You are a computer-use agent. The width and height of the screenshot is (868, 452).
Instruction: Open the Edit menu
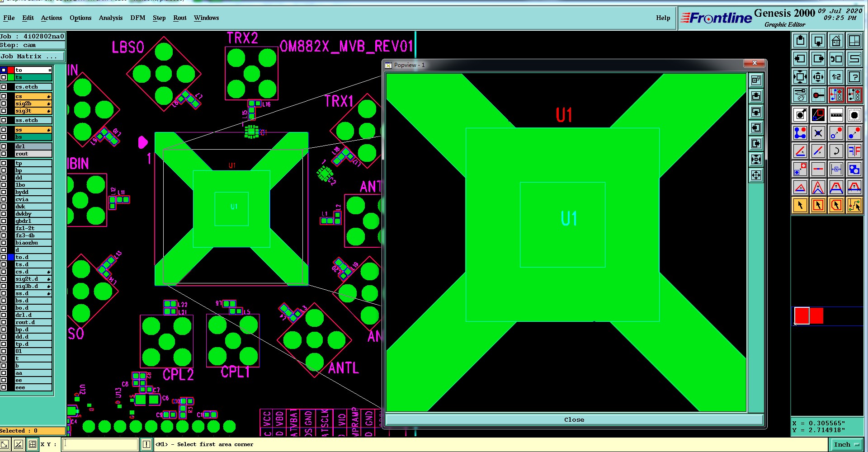pyautogui.click(x=28, y=18)
